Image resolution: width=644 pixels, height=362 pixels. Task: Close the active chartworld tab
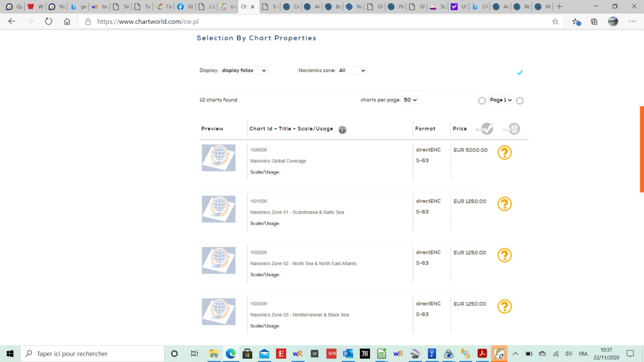(253, 6)
